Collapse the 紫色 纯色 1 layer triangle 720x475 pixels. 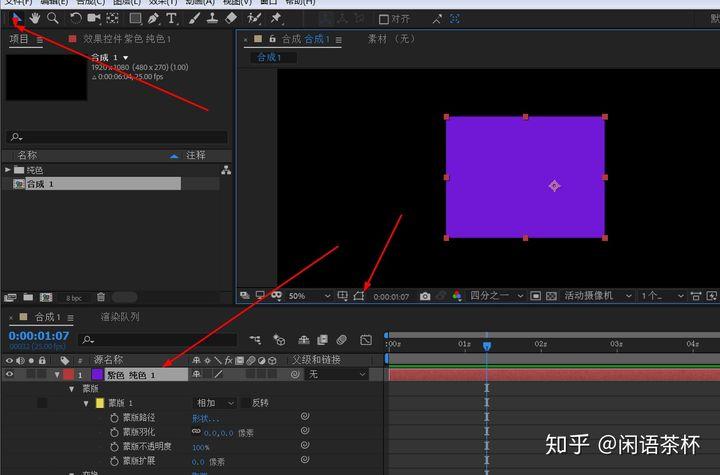(57, 375)
